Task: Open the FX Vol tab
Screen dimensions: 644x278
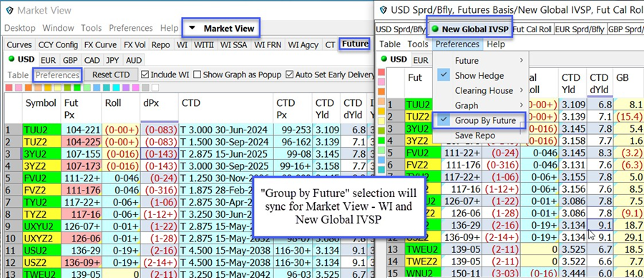Action: [x=135, y=45]
